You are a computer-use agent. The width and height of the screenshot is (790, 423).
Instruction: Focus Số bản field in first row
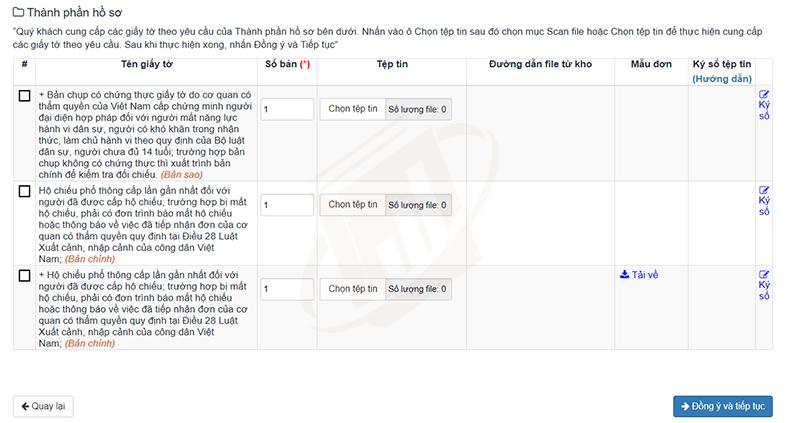click(x=287, y=109)
